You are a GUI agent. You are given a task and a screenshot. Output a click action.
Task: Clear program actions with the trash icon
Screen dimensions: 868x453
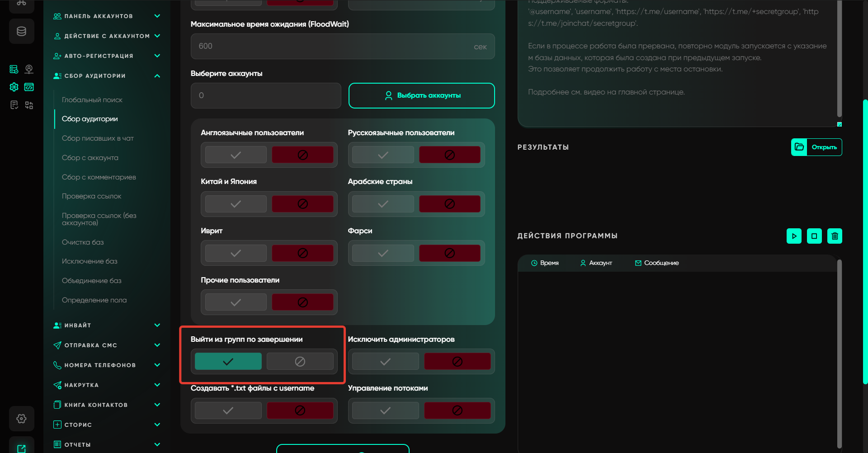point(835,236)
